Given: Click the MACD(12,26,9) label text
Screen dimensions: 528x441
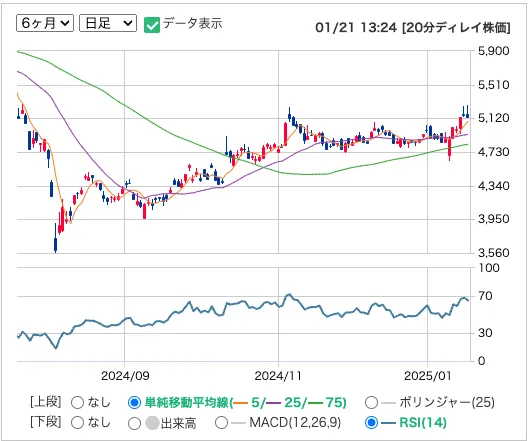Looking at the screenshot, I should [x=295, y=422].
